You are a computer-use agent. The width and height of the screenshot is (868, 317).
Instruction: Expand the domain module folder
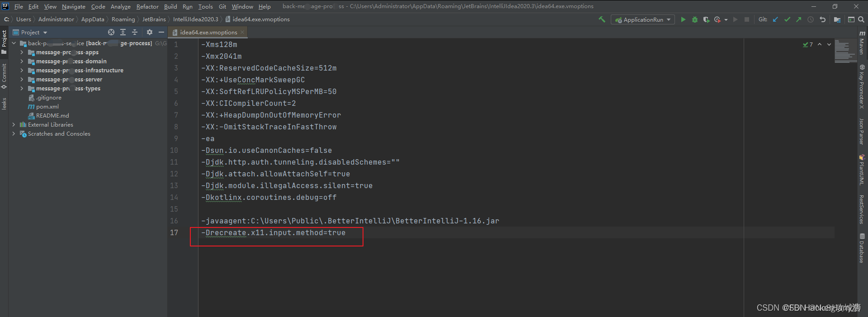[22, 62]
